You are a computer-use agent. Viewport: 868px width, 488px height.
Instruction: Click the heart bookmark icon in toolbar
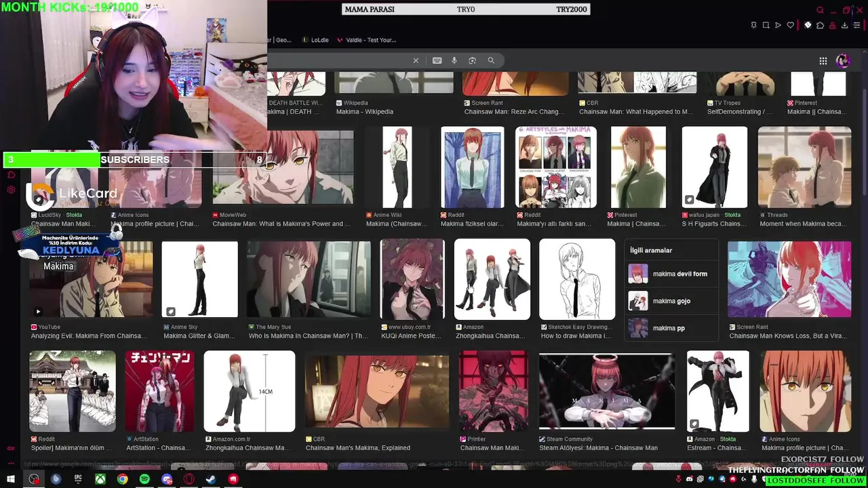[x=790, y=25]
